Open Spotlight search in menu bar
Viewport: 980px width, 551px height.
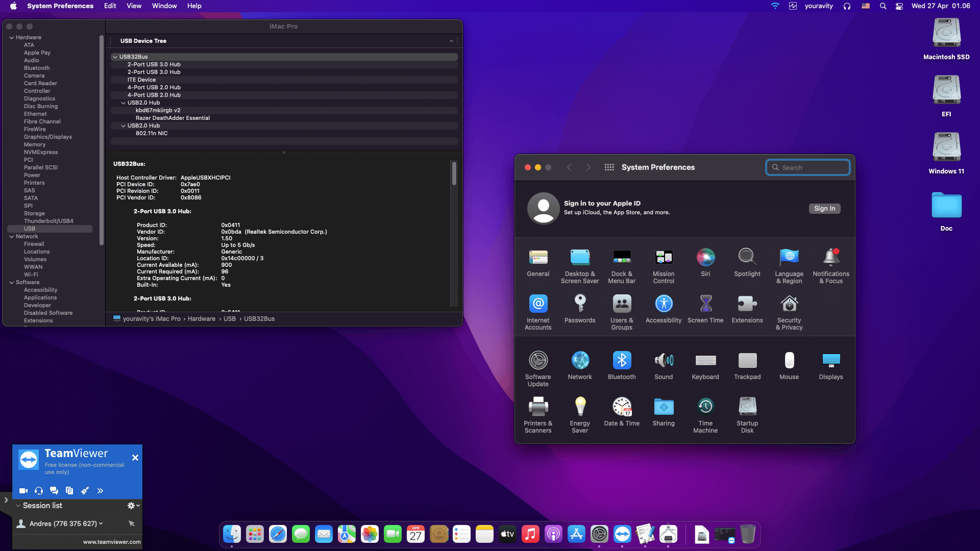point(883,6)
